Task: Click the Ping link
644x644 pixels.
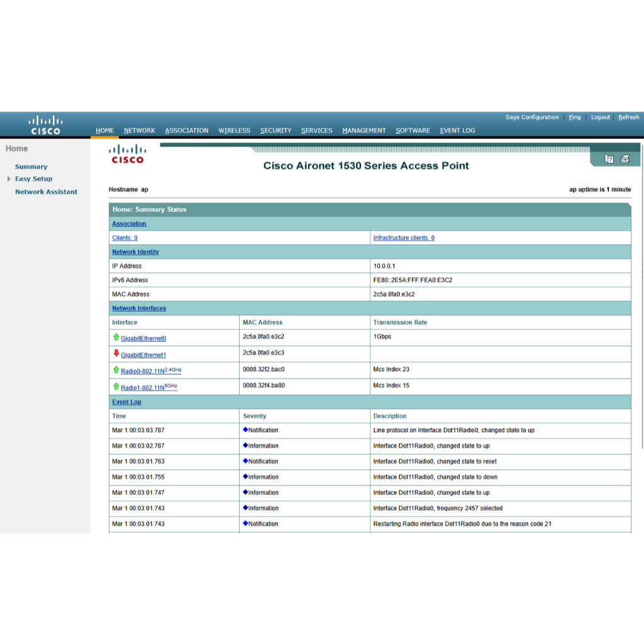Action: point(574,118)
